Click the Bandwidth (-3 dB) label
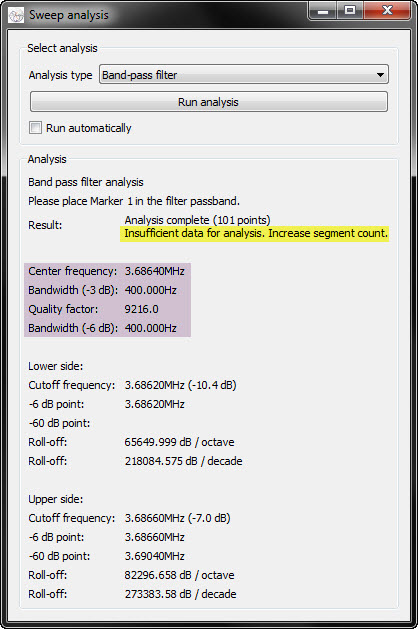This screenshot has height=629, width=418. [73, 290]
